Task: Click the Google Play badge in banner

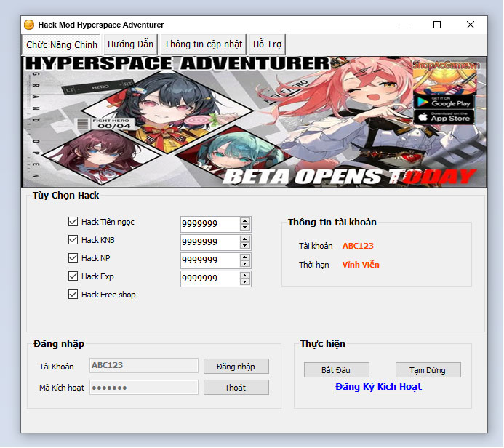Action: click(444, 103)
